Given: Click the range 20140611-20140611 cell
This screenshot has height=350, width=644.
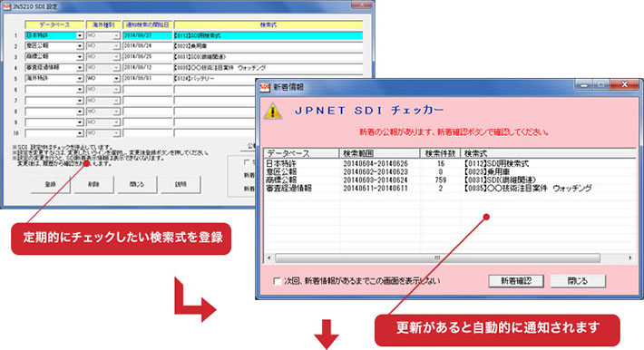Looking at the screenshot, I should click(x=376, y=188).
